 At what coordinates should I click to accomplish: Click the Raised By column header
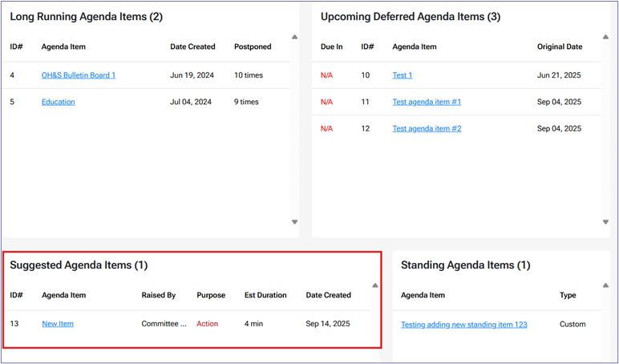pyautogui.click(x=159, y=295)
